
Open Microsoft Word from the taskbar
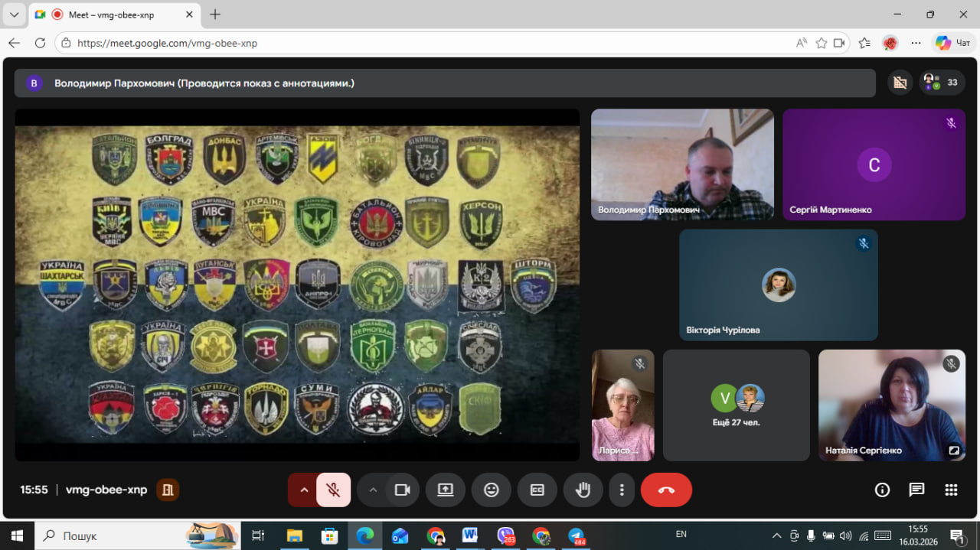click(x=471, y=535)
